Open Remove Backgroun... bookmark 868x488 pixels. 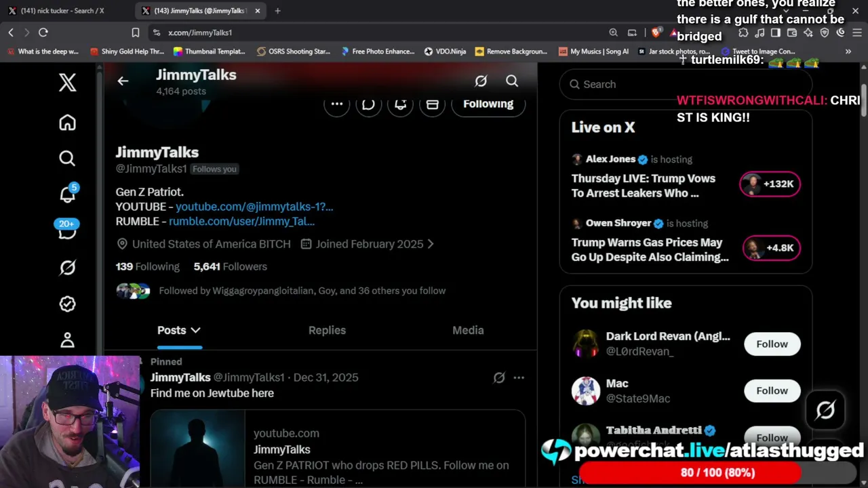tap(511, 52)
